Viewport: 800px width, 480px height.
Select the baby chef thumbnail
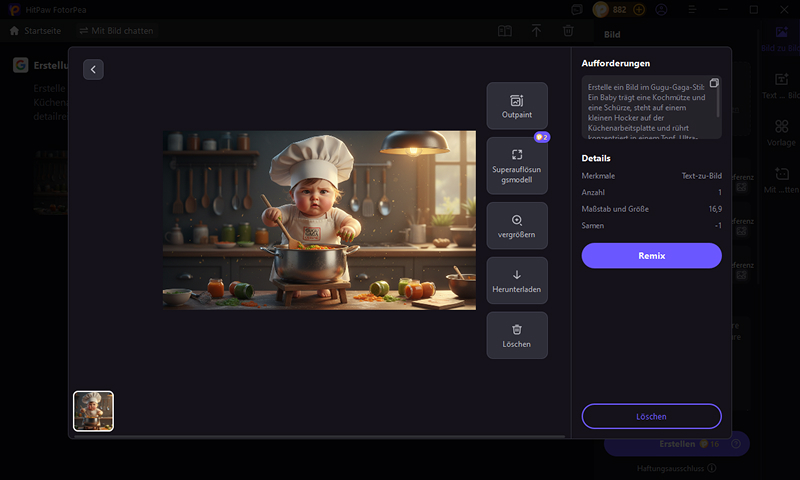point(93,411)
